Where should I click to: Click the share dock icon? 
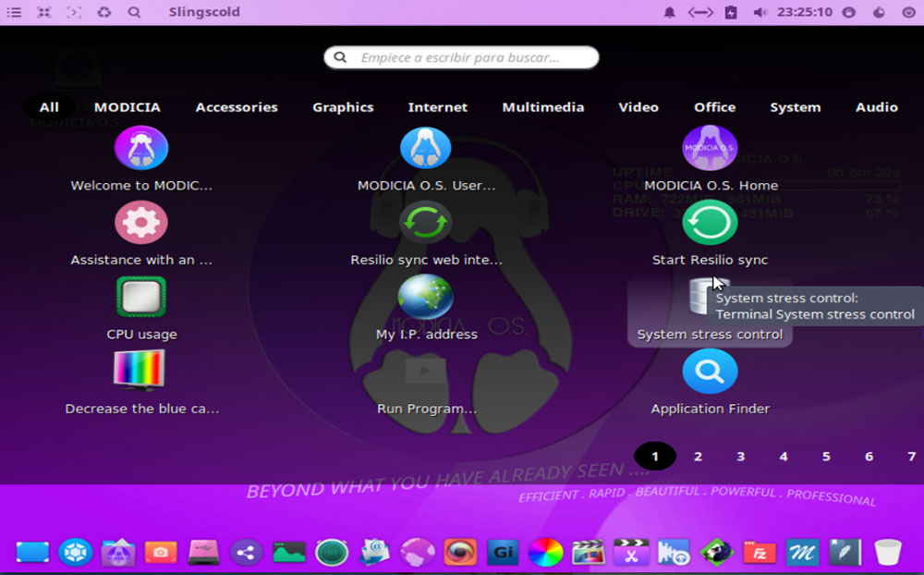(x=247, y=553)
